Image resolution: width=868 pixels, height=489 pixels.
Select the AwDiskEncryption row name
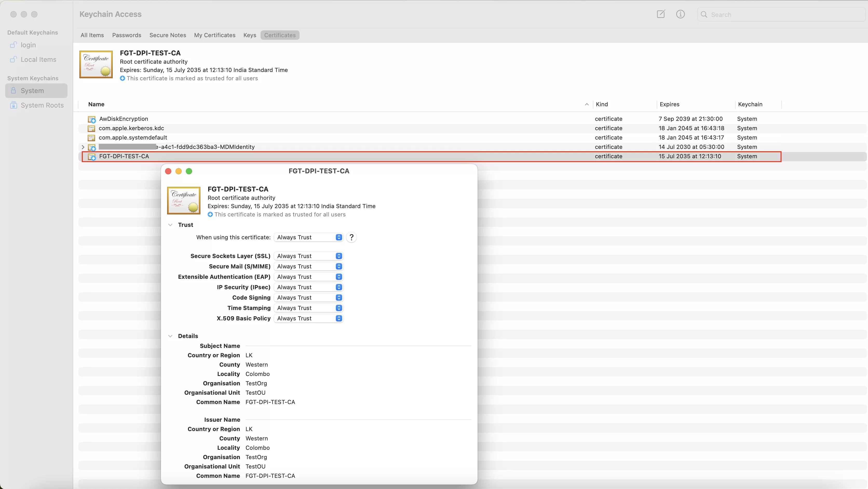pyautogui.click(x=124, y=119)
